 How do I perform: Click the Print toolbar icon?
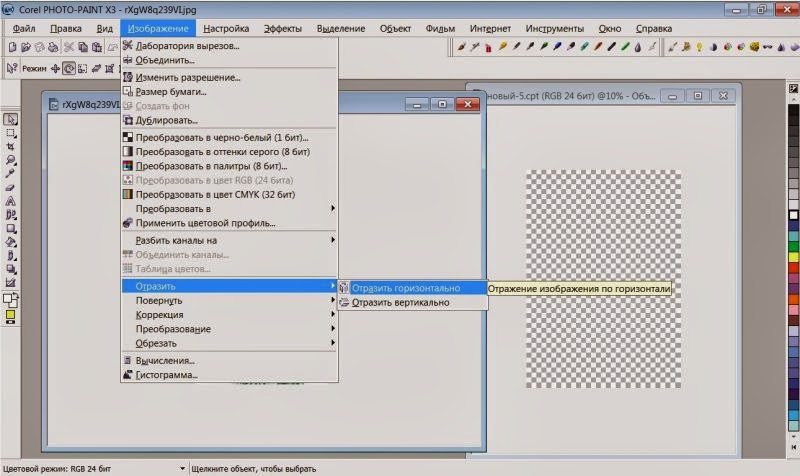53,47
